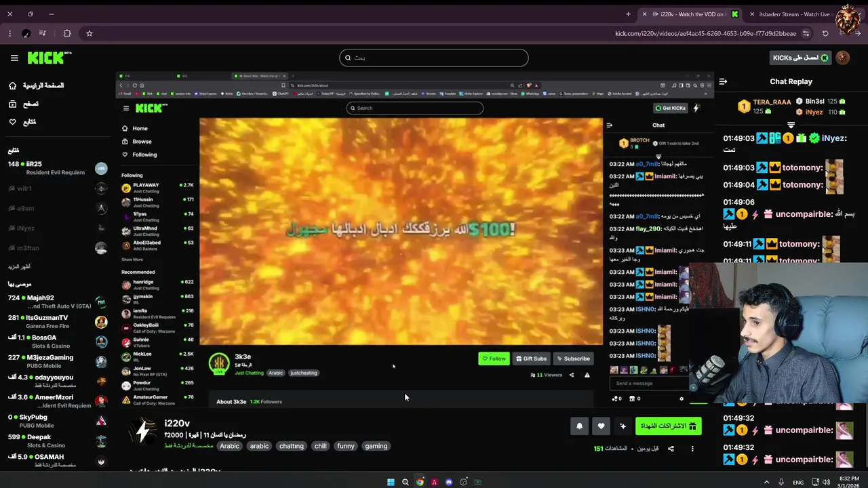Click the i220v channel avatar under the video
868x488 pixels.
[x=142, y=431]
